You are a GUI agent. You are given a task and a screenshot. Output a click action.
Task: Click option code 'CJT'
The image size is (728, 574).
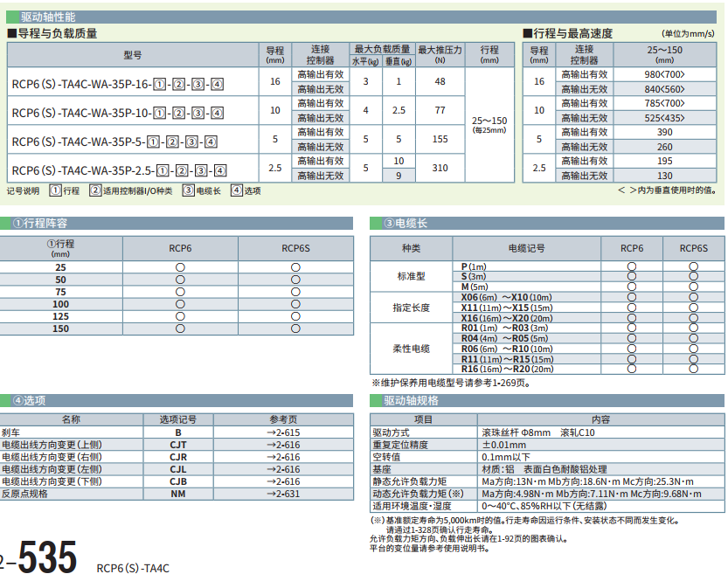pos(177,445)
